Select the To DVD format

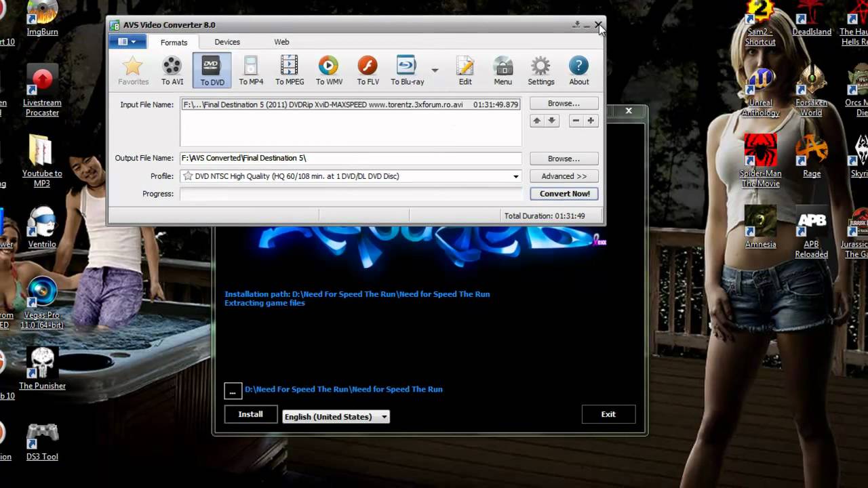tap(212, 70)
